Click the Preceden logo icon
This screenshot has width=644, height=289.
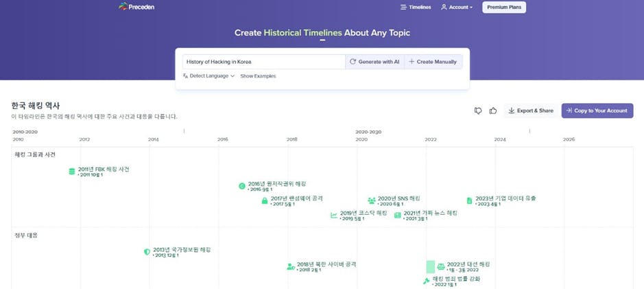123,7
